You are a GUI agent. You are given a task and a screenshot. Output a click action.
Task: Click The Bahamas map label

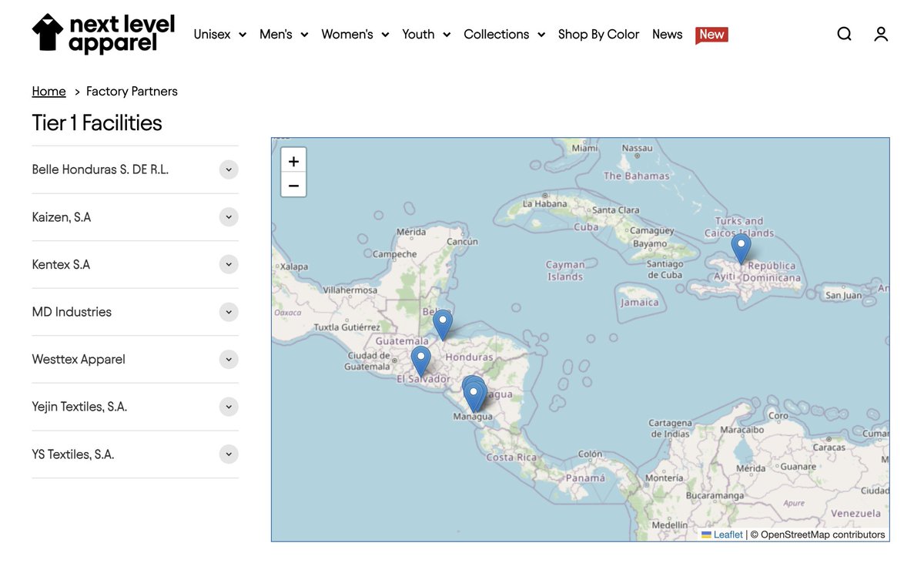click(x=636, y=176)
